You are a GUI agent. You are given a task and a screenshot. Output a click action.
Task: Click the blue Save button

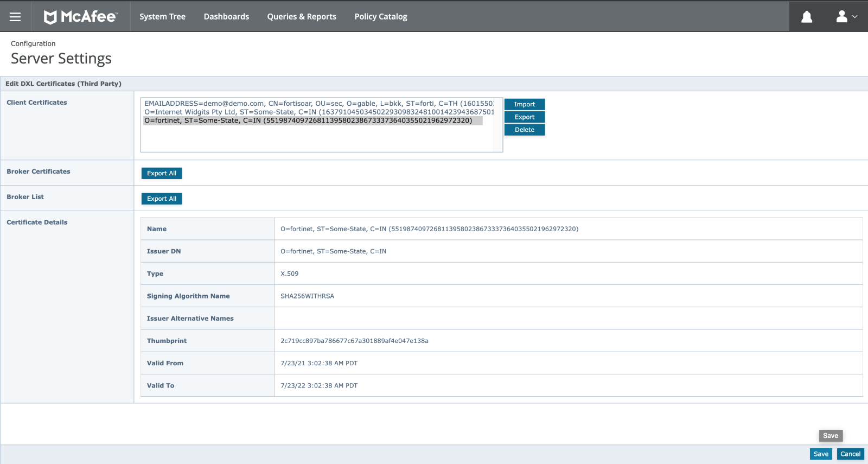click(x=821, y=454)
